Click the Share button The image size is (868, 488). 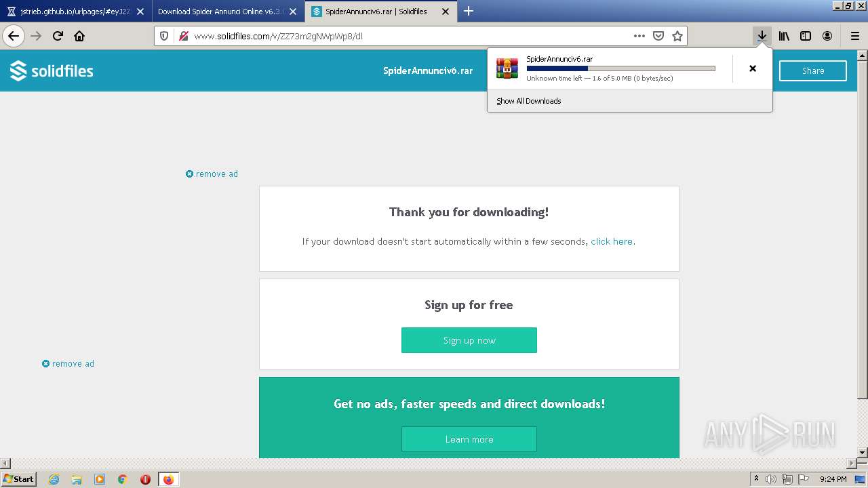pyautogui.click(x=813, y=70)
